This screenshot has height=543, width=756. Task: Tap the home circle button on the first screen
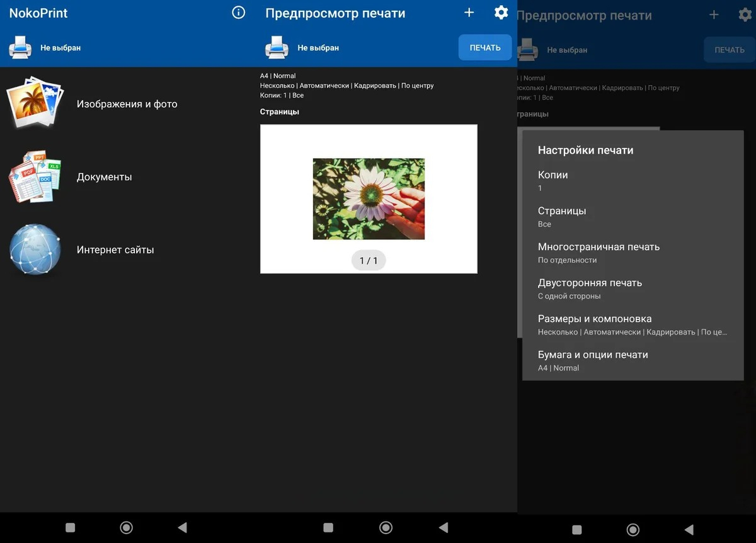pyautogui.click(x=126, y=528)
